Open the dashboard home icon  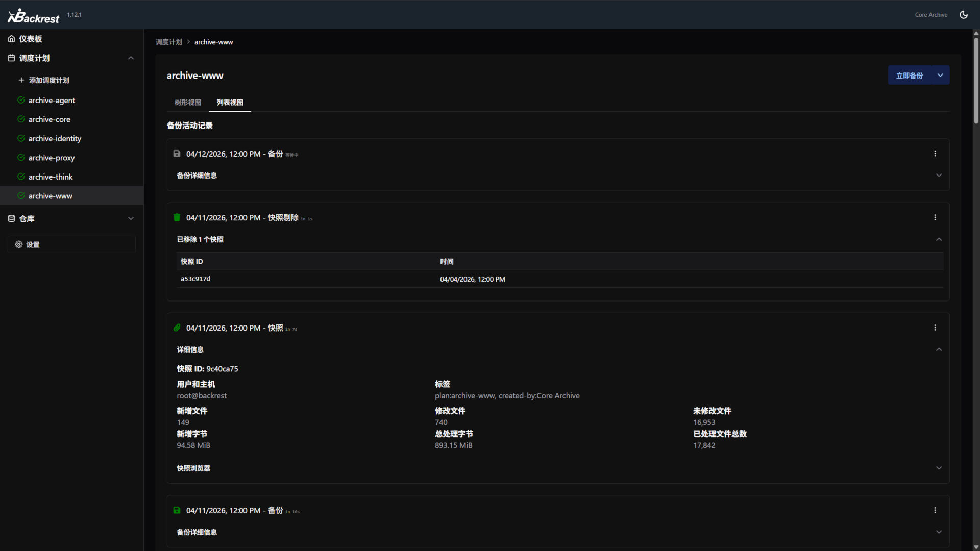point(12,39)
